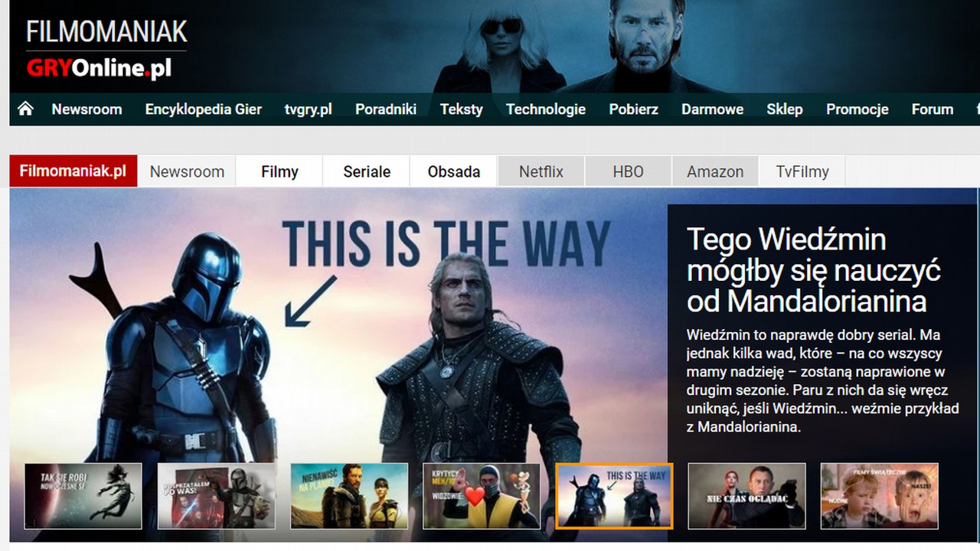Open the NIE CZAS OGLĄDAĆ thumbnail
980x551 pixels.
746,496
